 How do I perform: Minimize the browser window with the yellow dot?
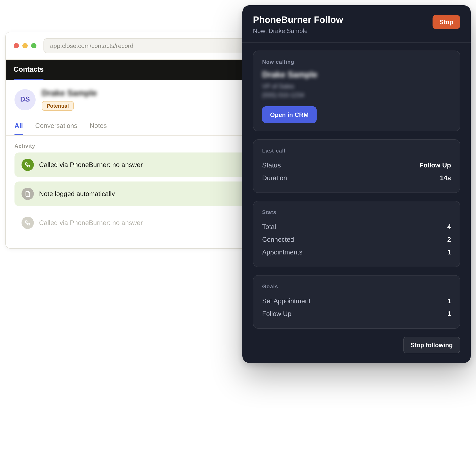pos(25,45)
